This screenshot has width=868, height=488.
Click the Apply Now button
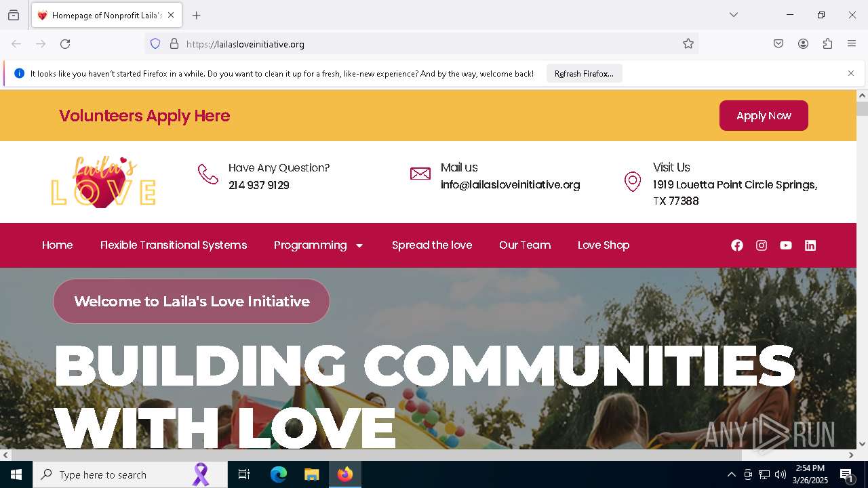click(x=764, y=116)
